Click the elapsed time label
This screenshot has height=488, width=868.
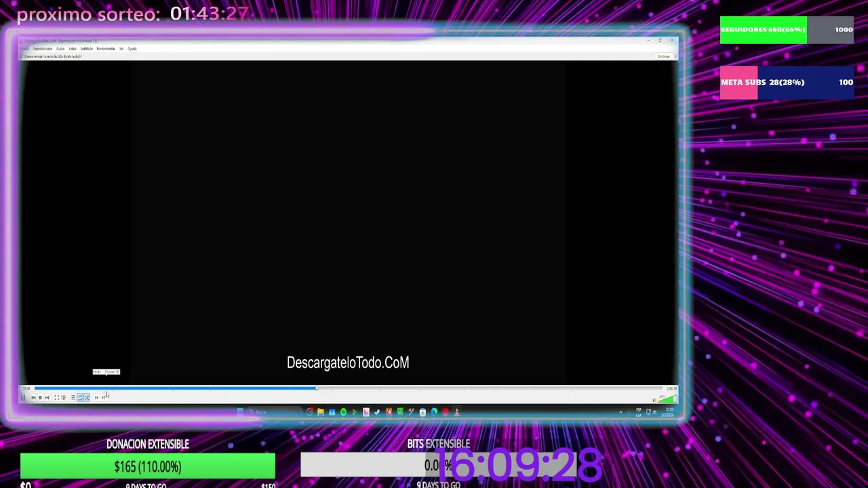tap(26, 388)
